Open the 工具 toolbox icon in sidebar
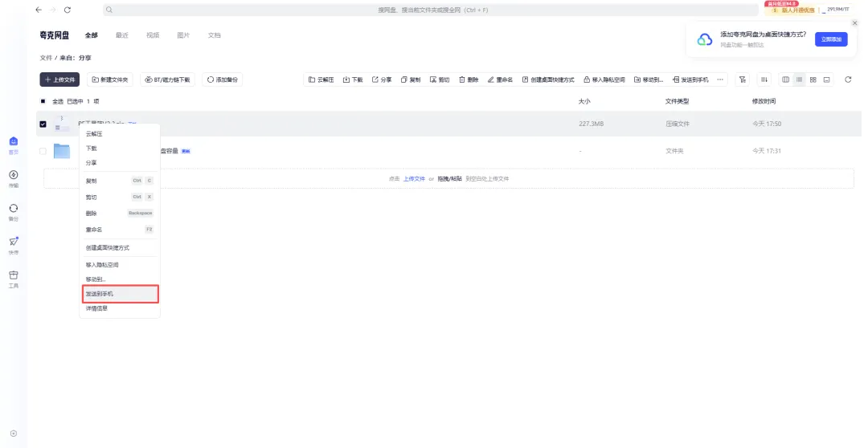Screen dimensions: 868x448 [14, 275]
